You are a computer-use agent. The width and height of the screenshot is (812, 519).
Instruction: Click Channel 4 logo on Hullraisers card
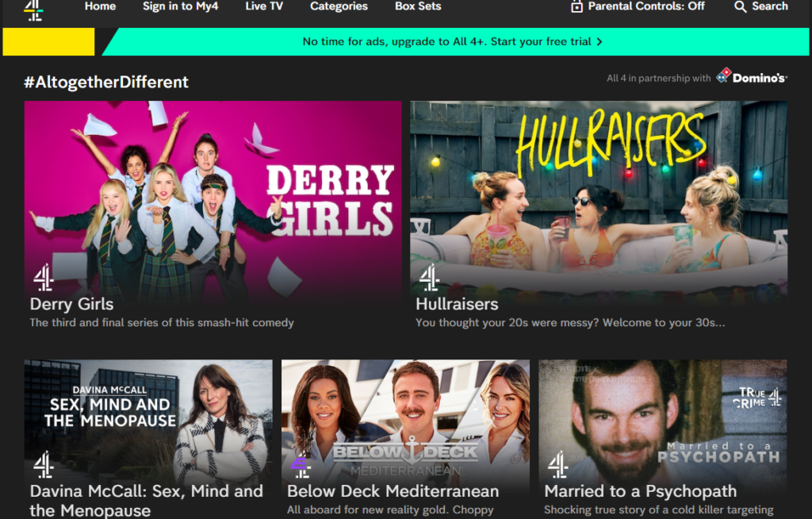click(429, 278)
